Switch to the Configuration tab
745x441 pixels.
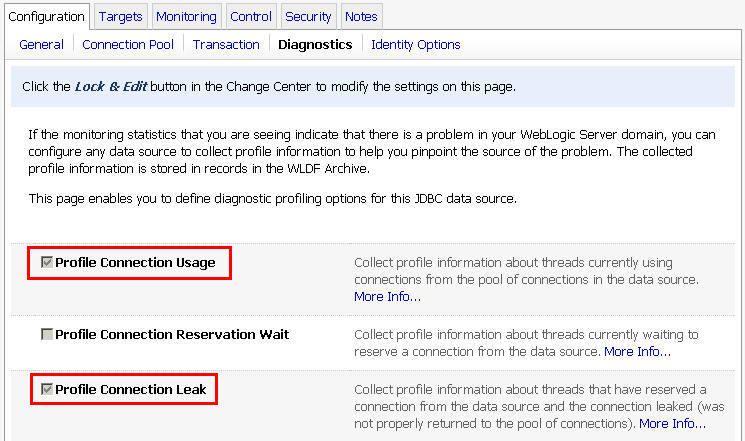47,17
